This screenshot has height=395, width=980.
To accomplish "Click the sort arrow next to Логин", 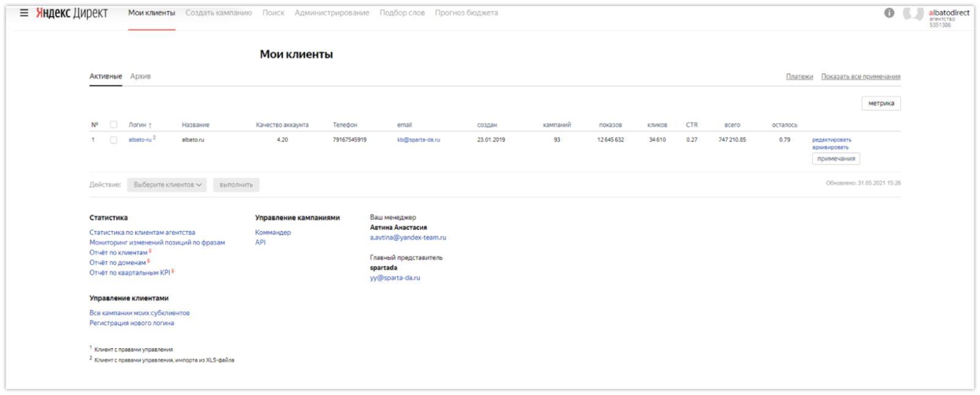I will pos(150,126).
